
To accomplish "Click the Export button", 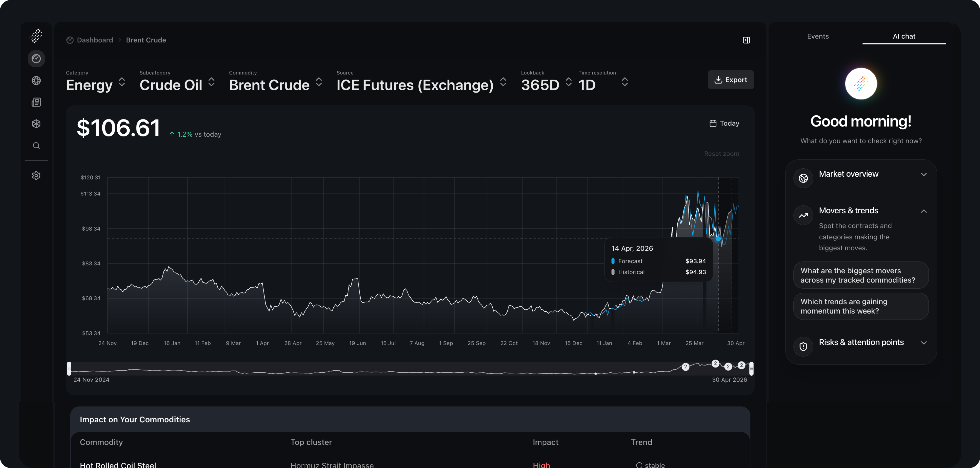I will (x=730, y=80).
